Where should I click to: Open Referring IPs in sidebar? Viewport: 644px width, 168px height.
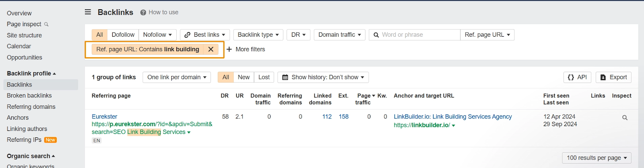(x=24, y=140)
